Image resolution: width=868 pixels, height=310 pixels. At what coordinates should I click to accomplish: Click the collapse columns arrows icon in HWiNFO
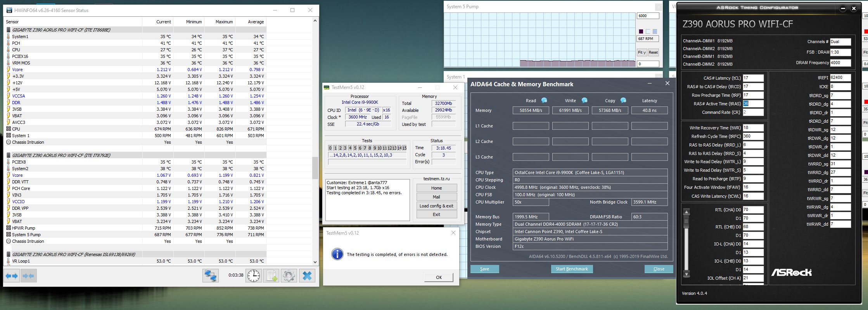pyautogui.click(x=28, y=276)
